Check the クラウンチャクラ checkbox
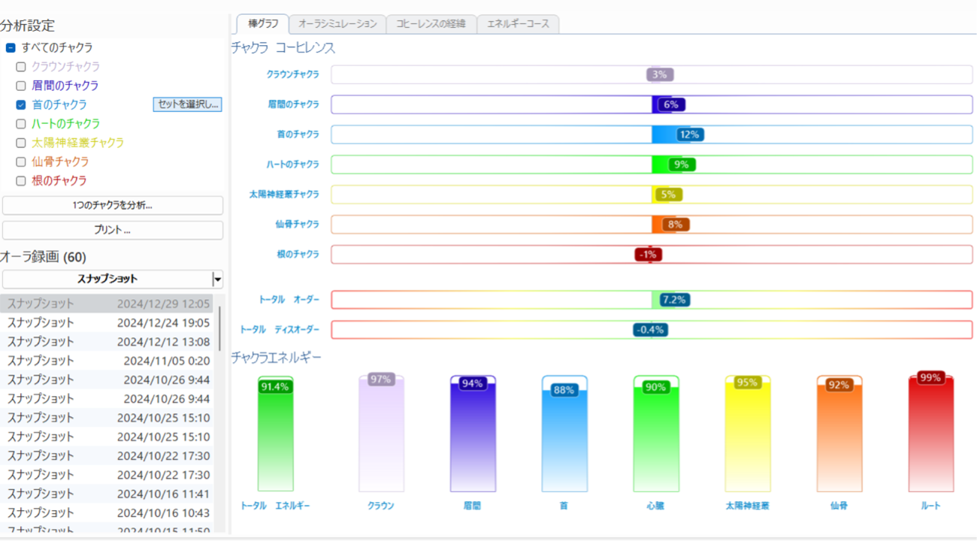 tap(21, 67)
